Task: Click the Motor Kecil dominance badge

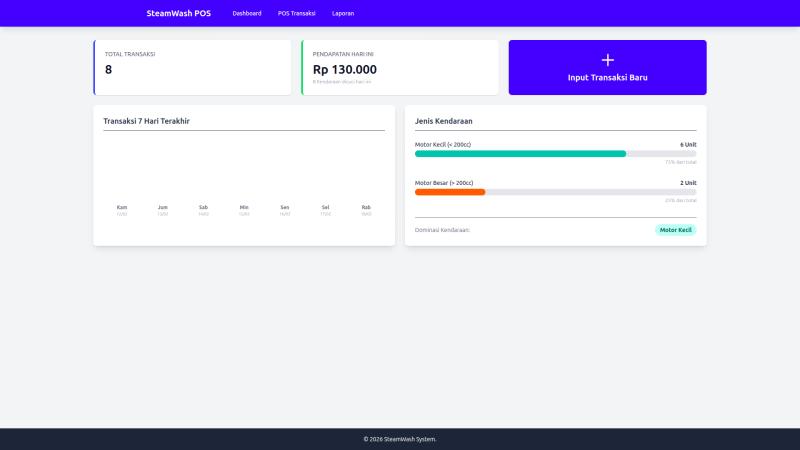Action: (675, 230)
